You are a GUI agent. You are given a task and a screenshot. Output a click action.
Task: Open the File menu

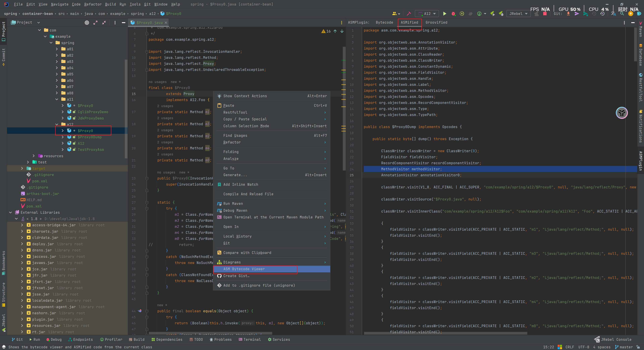tap(18, 4)
